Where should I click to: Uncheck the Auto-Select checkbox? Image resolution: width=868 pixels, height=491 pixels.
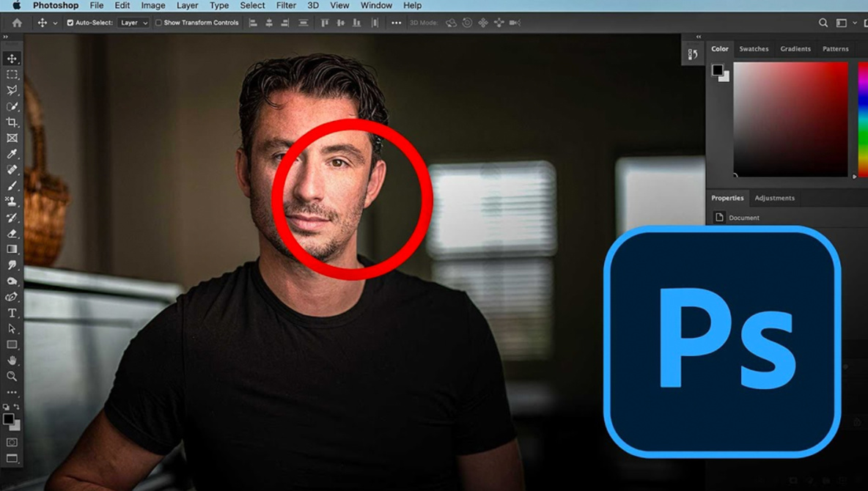click(70, 23)
